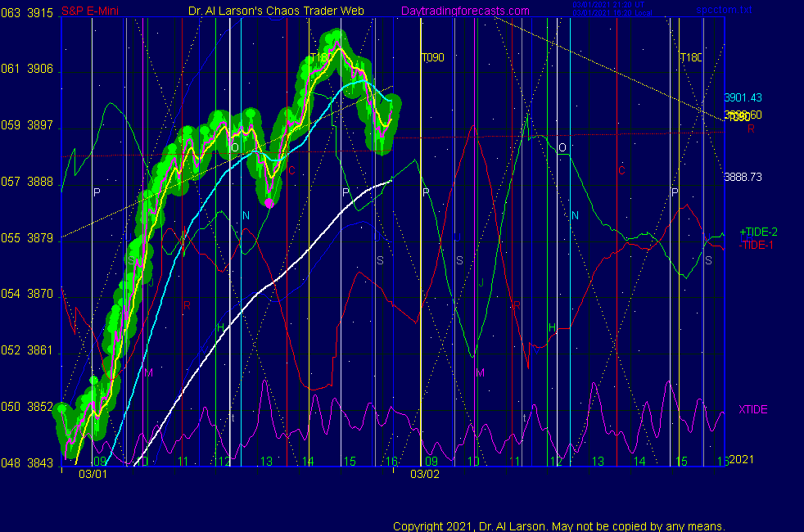Click the red C marker on 03/01
The height and width of the screenshot is (532, 804).
pyautogui.click(x=291, y=170)
